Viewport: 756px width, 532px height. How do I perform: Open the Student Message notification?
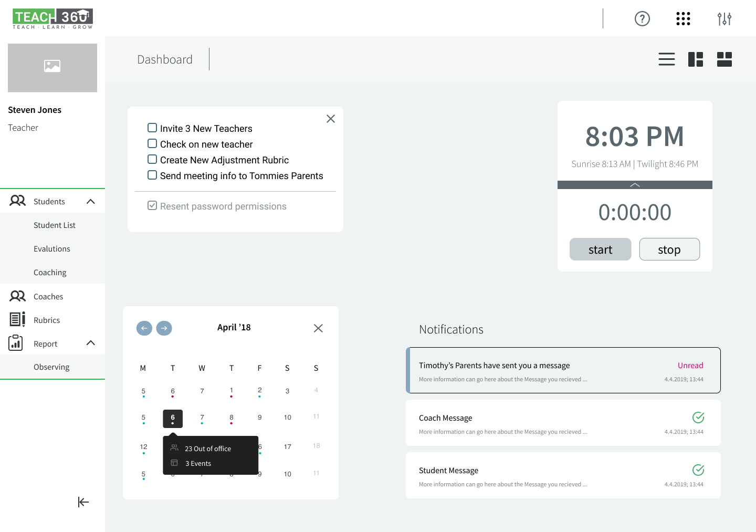[x=563, y=475]
